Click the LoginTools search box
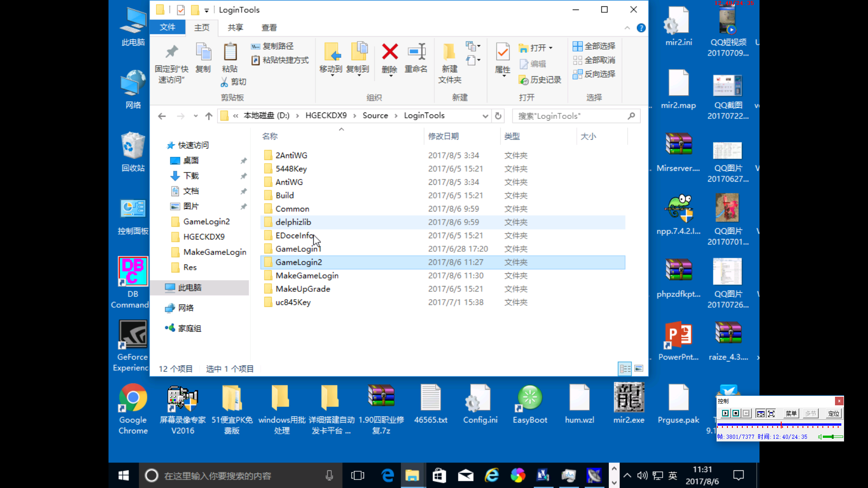 point(576,116)
